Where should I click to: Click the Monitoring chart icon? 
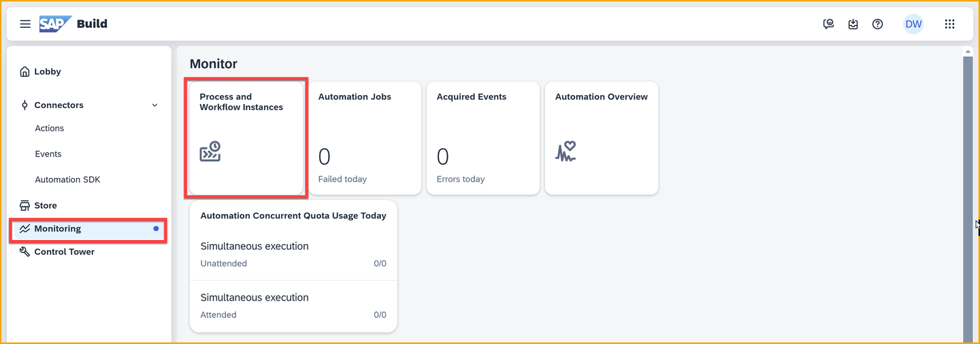[24, 228]
